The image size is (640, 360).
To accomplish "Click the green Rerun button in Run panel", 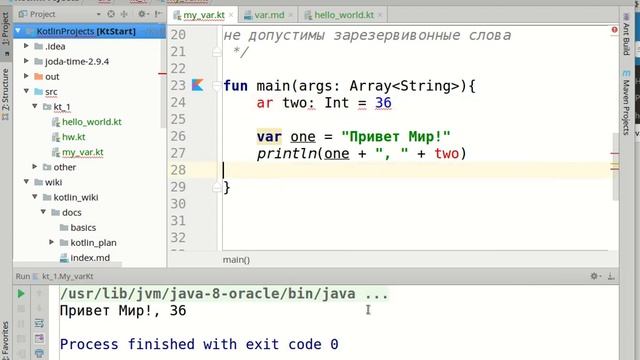I will pos(21,293).
